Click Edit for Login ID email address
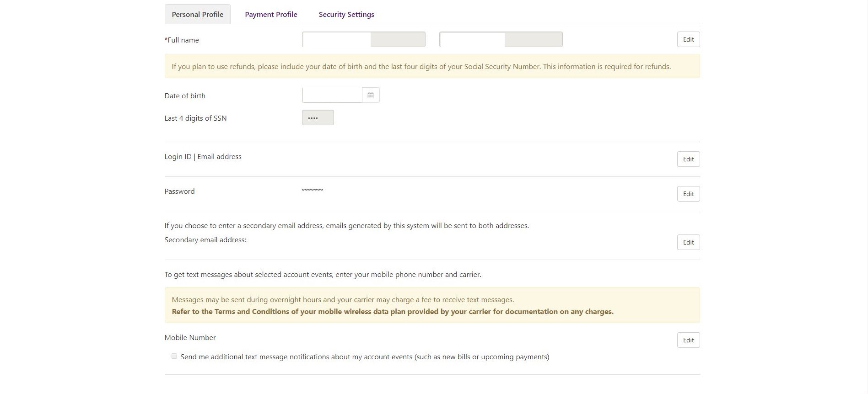 pos(688,159)
